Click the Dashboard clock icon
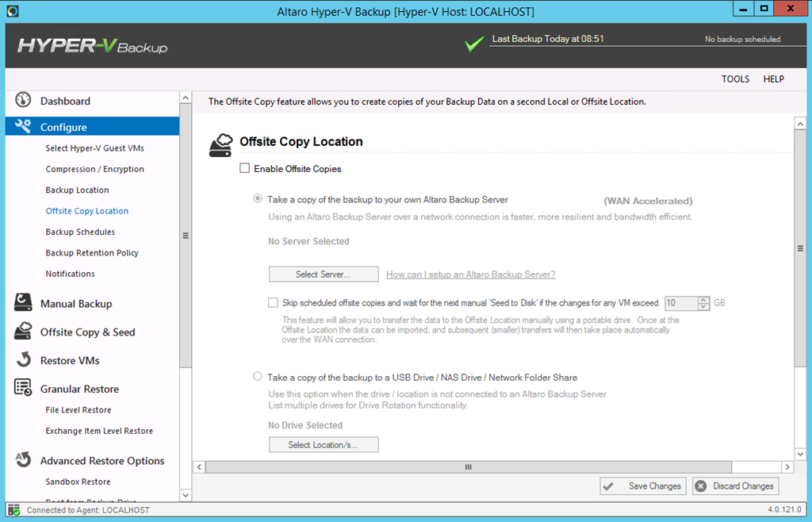 coord(23,99)
